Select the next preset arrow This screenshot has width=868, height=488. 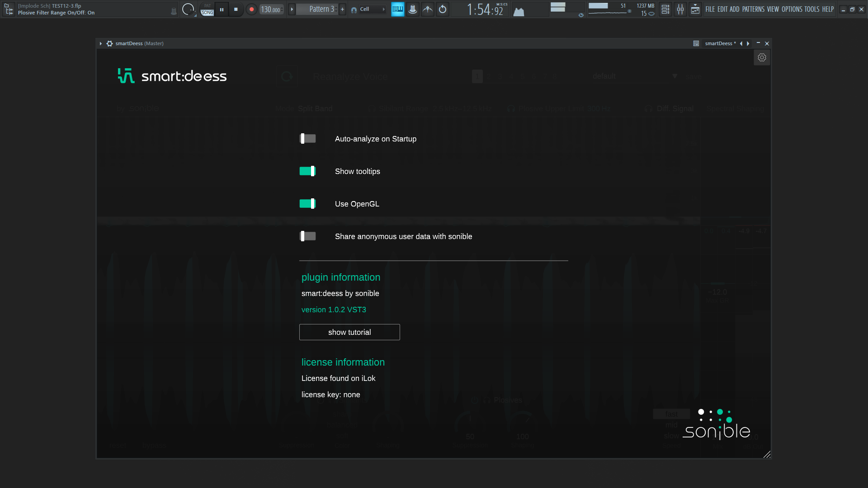[748, 43]
